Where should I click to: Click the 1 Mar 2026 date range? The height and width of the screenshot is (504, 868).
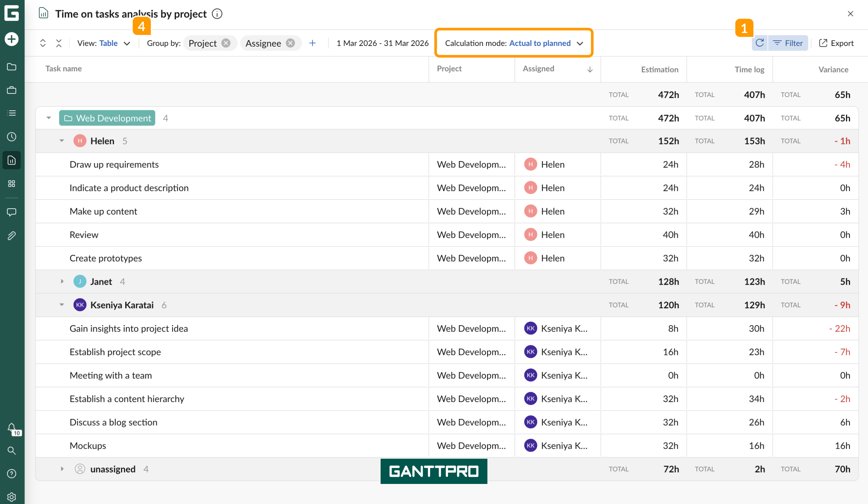[382, 43]
